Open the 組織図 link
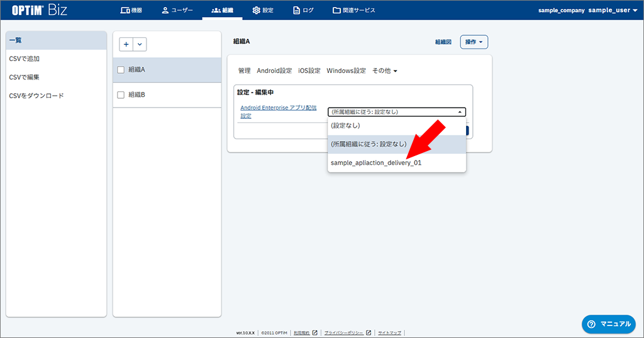Screen dimensions: 644x338 pos(443,42)
